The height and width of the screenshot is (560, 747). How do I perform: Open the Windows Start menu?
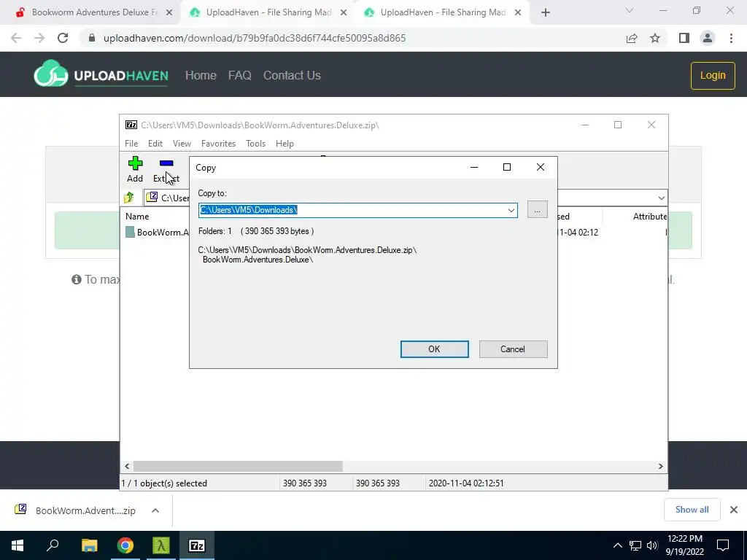(x=18, y=545)
